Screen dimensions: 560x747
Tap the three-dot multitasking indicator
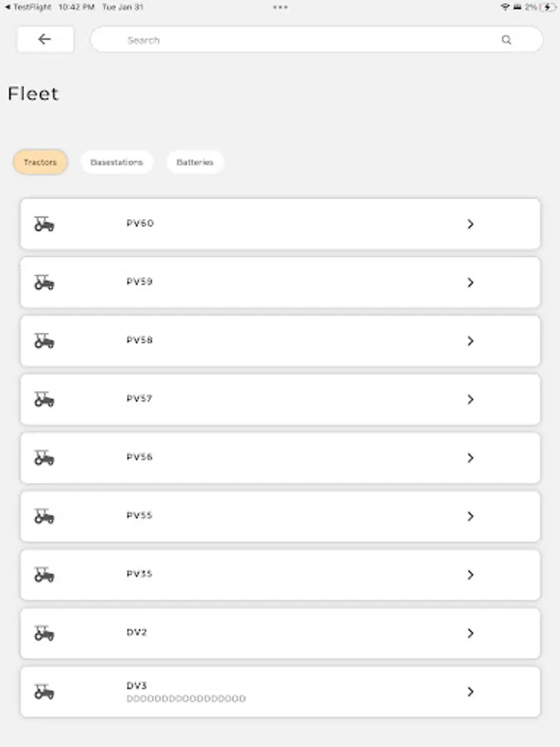[x=280, y=7]
